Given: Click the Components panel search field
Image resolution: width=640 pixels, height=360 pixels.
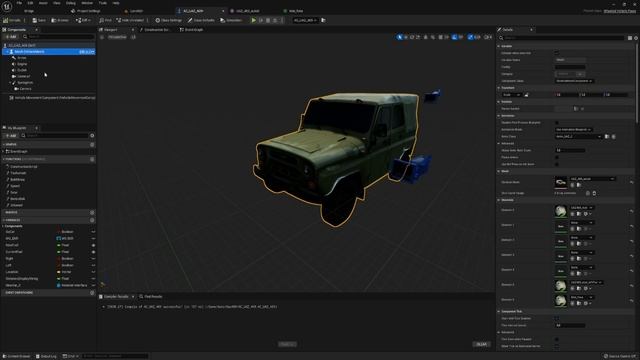Looking at the screenshot, I should coord(59,37).
